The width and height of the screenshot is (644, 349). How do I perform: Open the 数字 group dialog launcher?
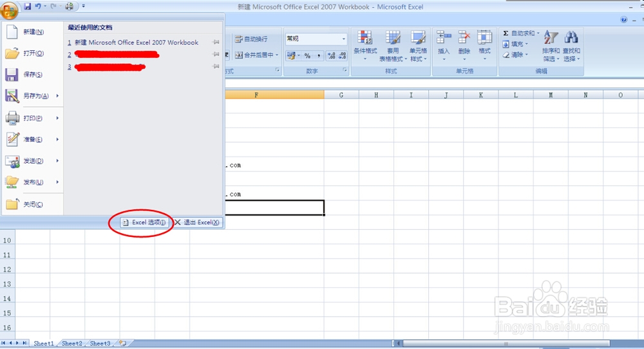(x=345, y=70)
